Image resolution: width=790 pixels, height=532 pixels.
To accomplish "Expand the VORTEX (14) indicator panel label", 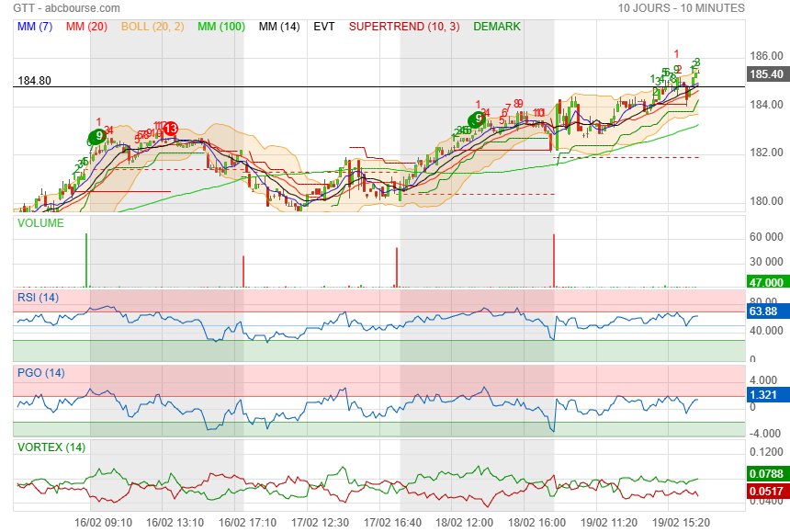I will (x=48, y=447).
